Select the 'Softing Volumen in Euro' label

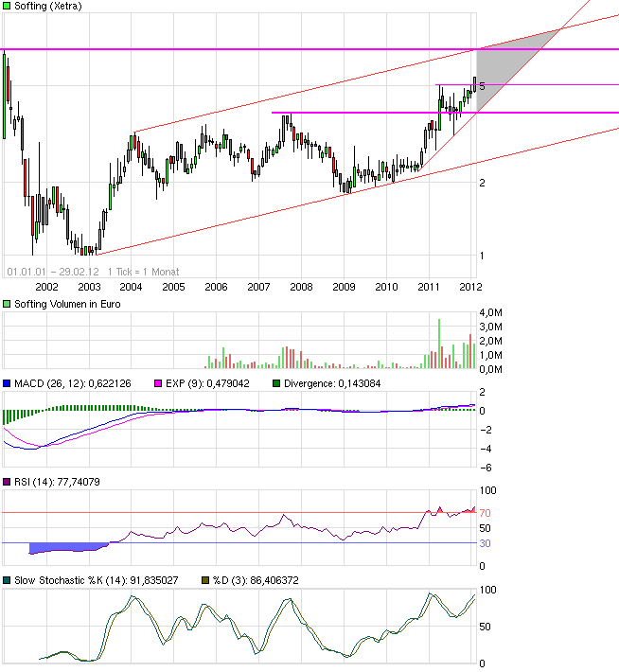(67, 304)
